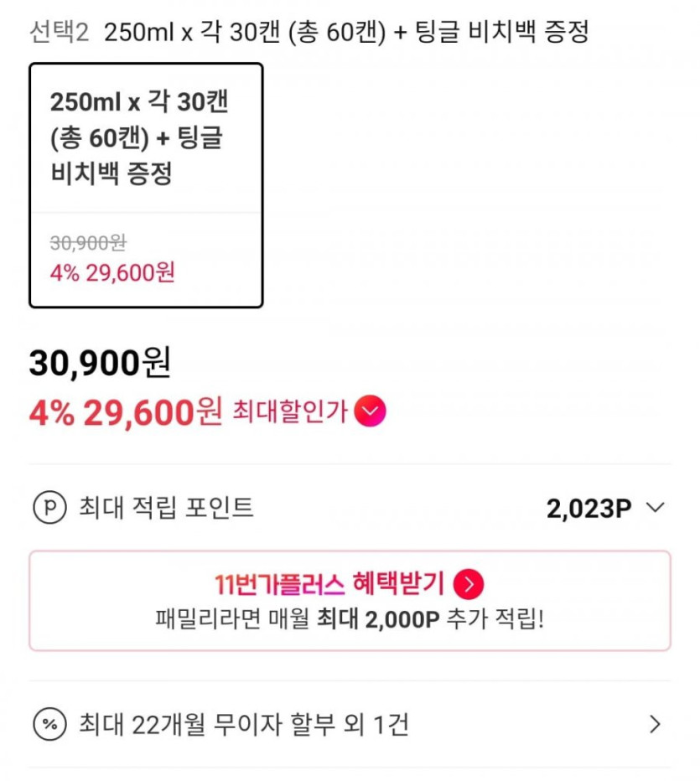700x781 pixels.
Task: Tap the 최대할인가 label text
Action: tap(288, 411)
